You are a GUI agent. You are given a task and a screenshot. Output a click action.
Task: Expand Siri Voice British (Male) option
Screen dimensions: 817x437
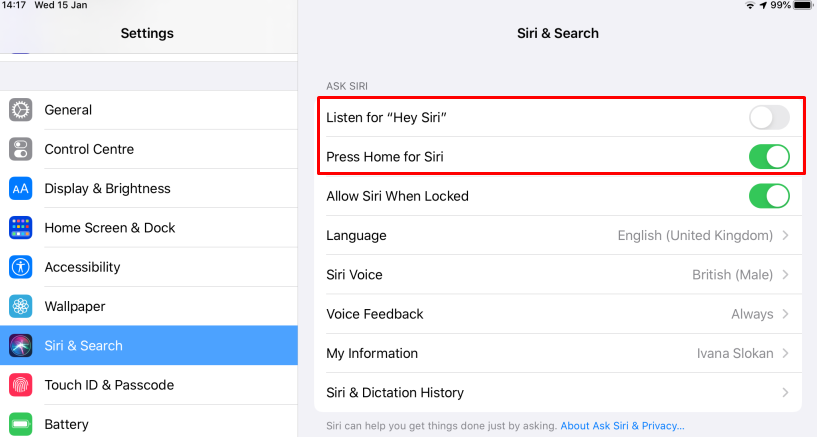point(785,275)
